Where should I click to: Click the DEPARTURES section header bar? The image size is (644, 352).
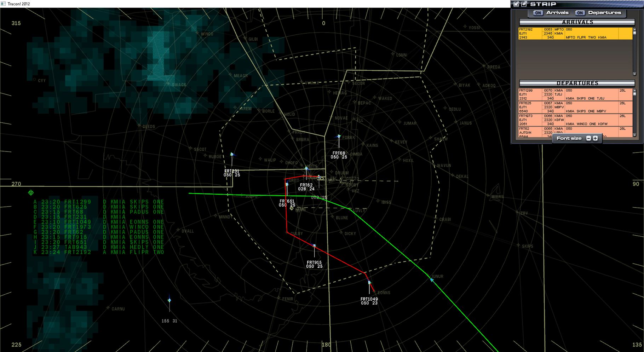[577, 83]
